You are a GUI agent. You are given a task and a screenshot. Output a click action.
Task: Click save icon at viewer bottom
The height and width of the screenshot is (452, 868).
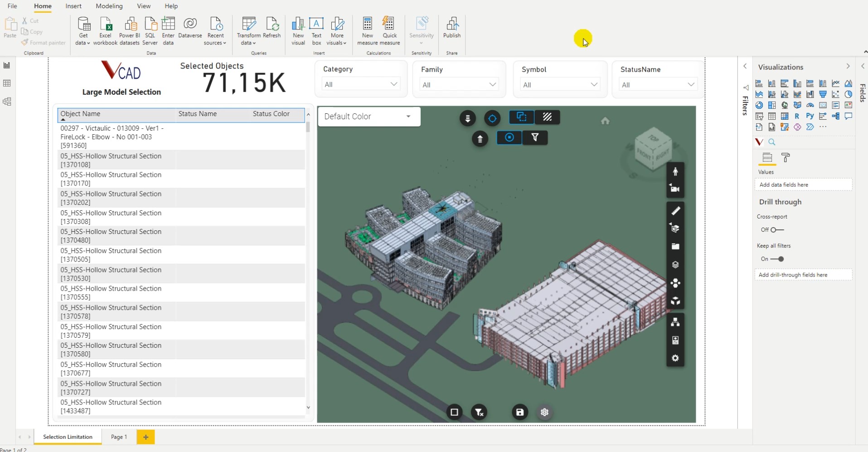coord(520,412)
